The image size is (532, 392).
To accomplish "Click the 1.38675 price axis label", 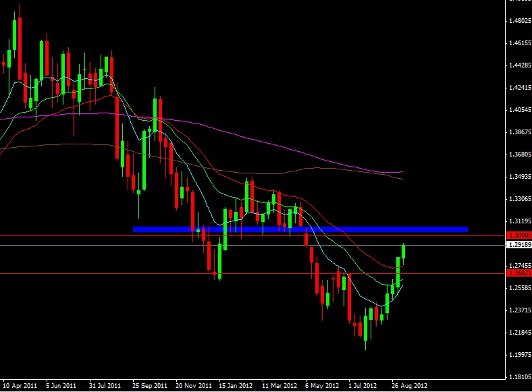I will [520, 132].
